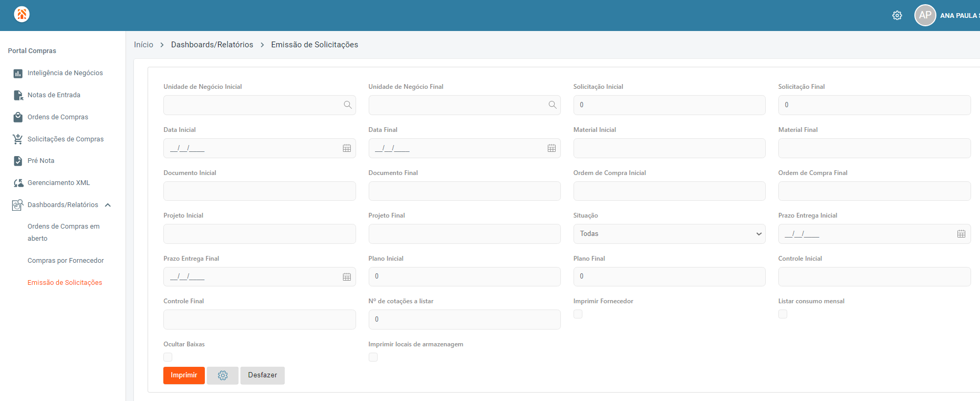Open calendar picker for Data Final
This screenshot has width=980, height=401.
click(x=552, y=148)
